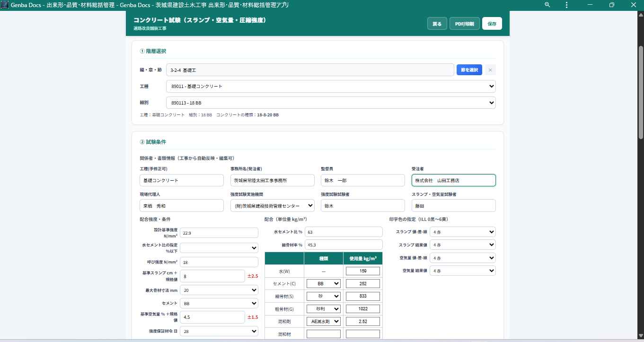Click the 基準空気量 % input field
644x342 pixels.
click(212, 317)
